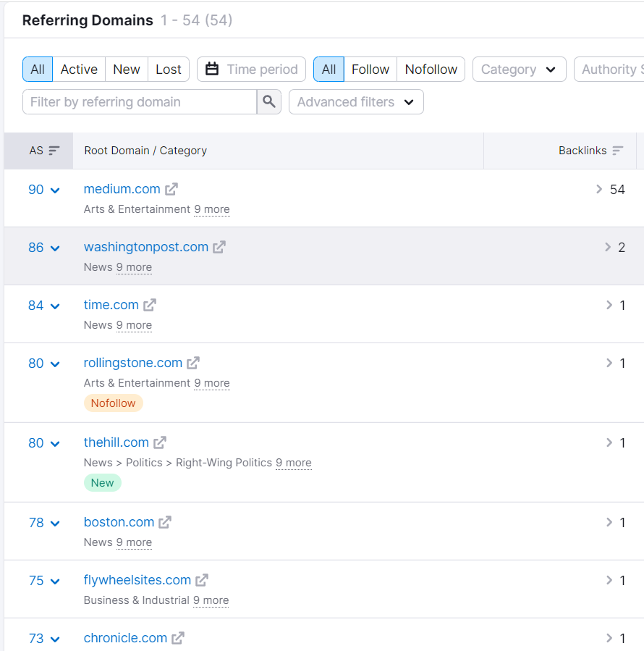644x651 pixels.
Task: Open thehill.com external link icon
Action: coord(160,442)
